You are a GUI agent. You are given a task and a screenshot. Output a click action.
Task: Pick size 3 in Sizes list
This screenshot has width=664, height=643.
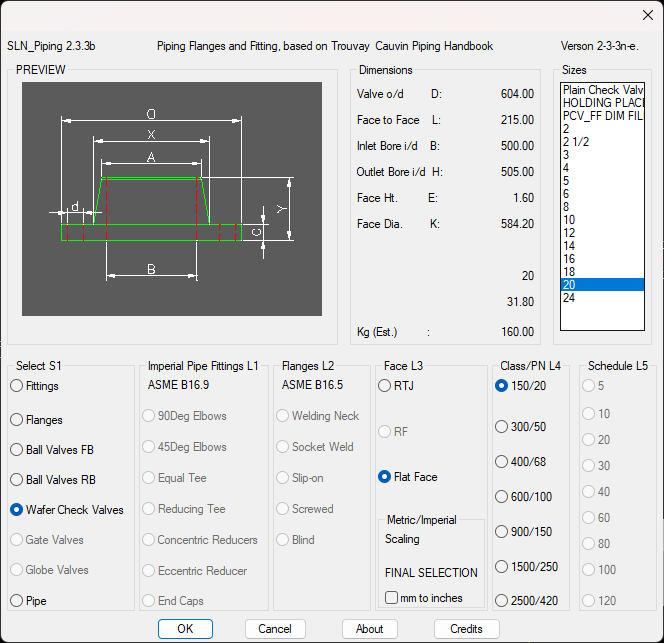pos(602,155)
